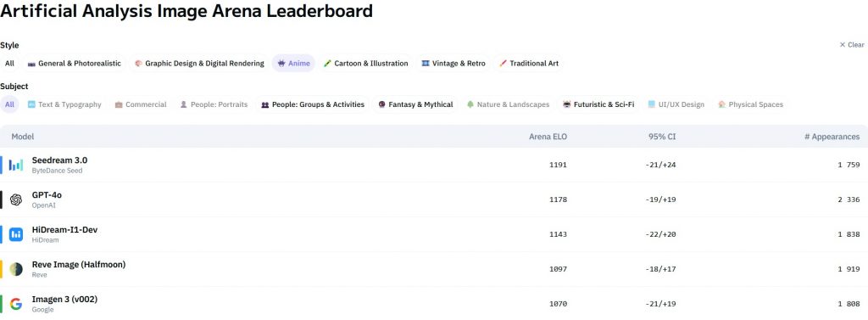
Task: Sort by # Appearances column header
Action: (832, 137)
